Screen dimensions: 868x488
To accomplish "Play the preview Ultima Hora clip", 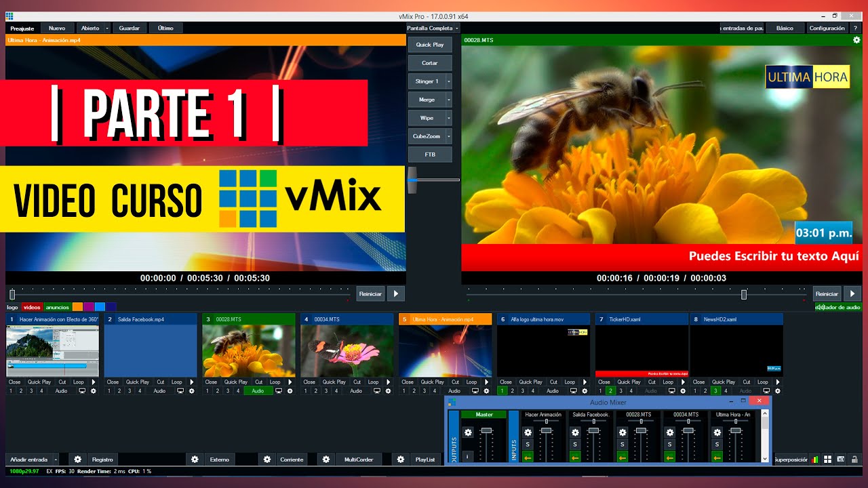I will 396,293.
